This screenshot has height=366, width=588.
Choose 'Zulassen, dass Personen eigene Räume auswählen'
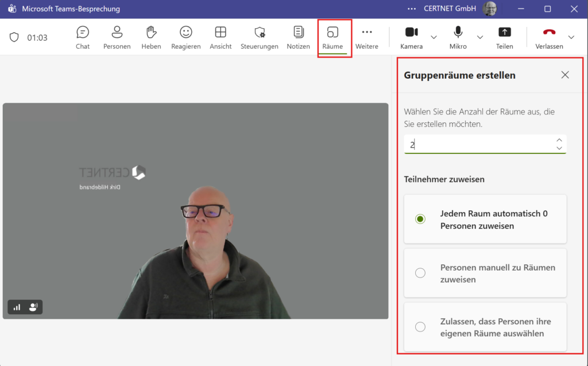420,327
